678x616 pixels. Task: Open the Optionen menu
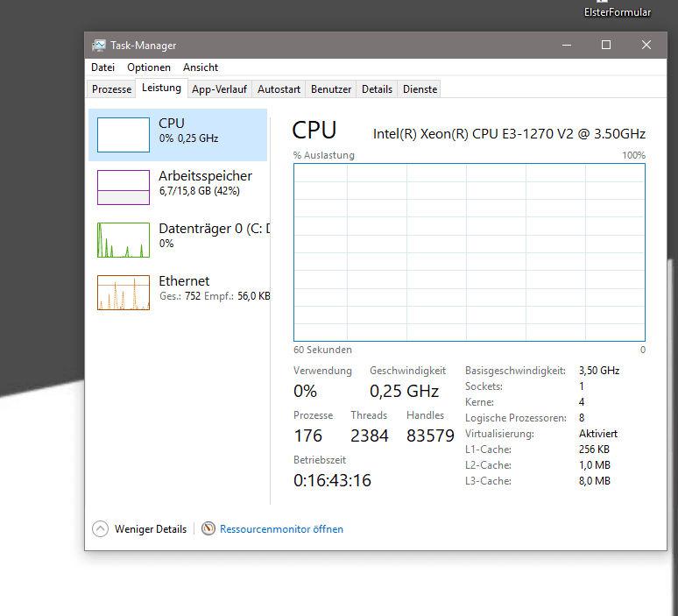(x=149, y=67)
